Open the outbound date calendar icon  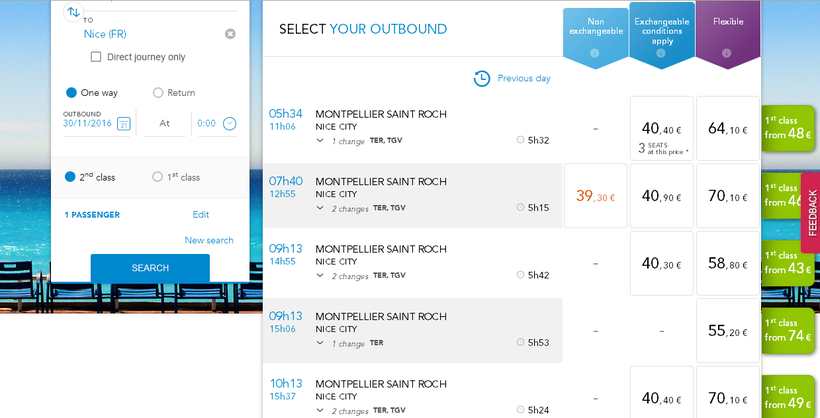[x=124, y=124]
